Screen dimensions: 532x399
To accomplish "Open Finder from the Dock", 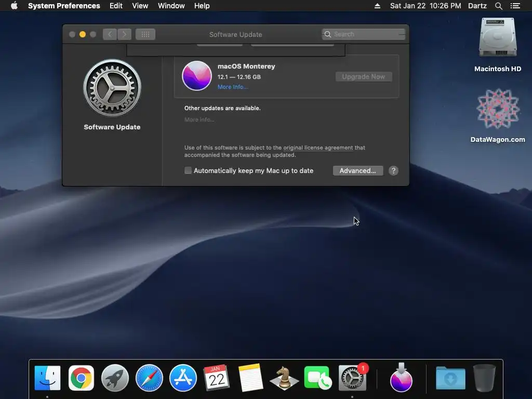I will tap(47, 378).
